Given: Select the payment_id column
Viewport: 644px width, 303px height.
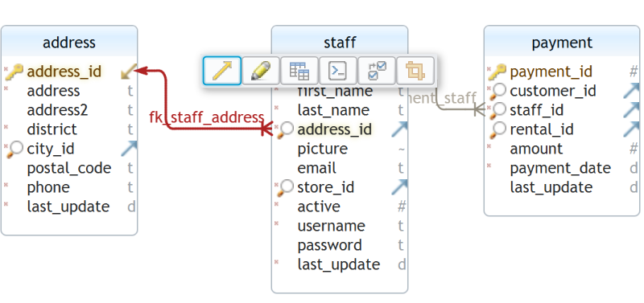Looking at the screenshot, I should [551, 72].
